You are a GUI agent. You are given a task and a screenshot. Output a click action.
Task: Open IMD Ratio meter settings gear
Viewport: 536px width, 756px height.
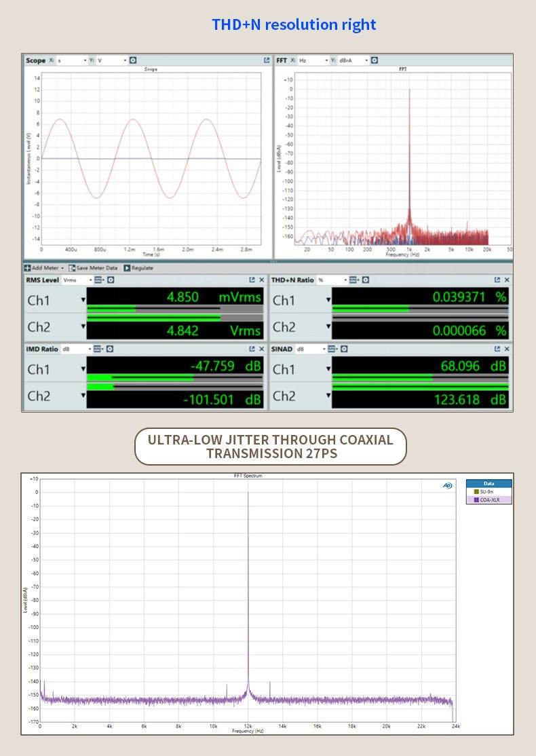pyautogui.click(x=110, y=349)
